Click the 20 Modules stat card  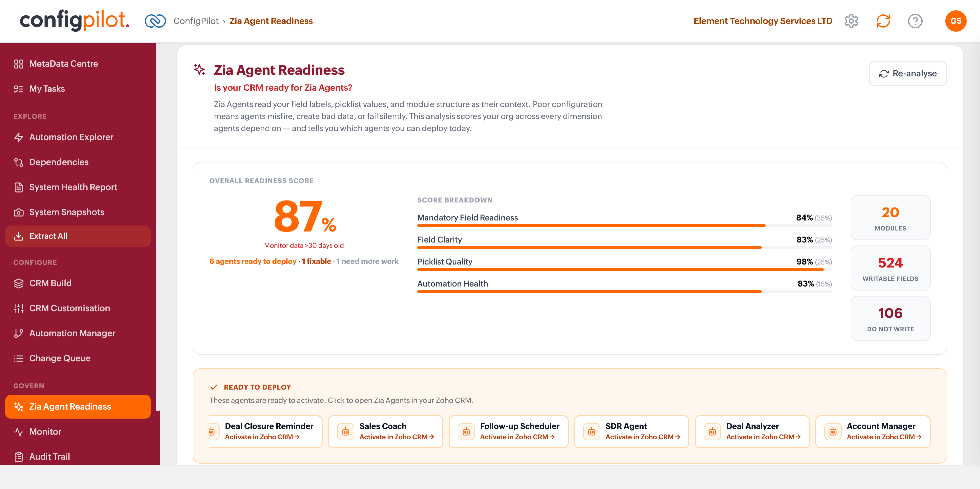(890, 218)
